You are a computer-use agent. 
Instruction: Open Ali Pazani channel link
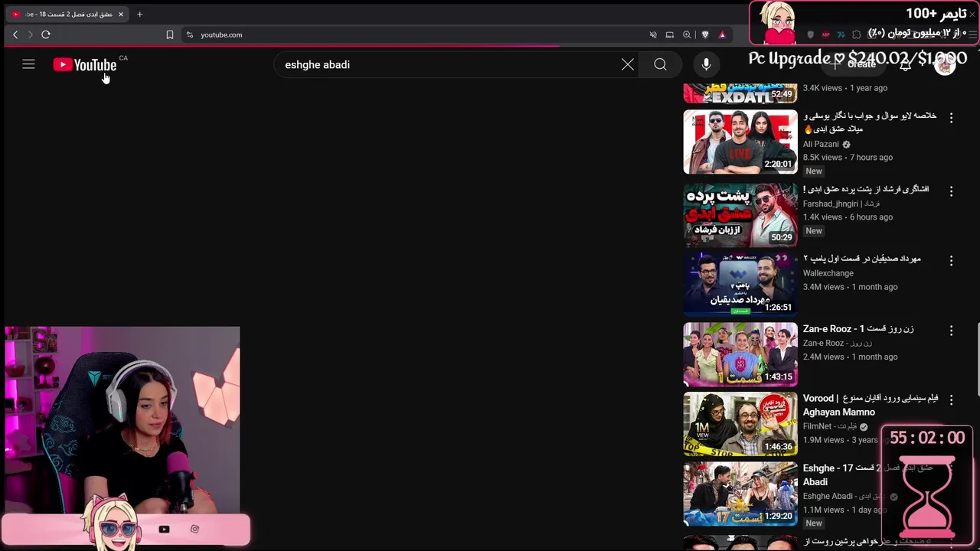(x=821, y=144)
